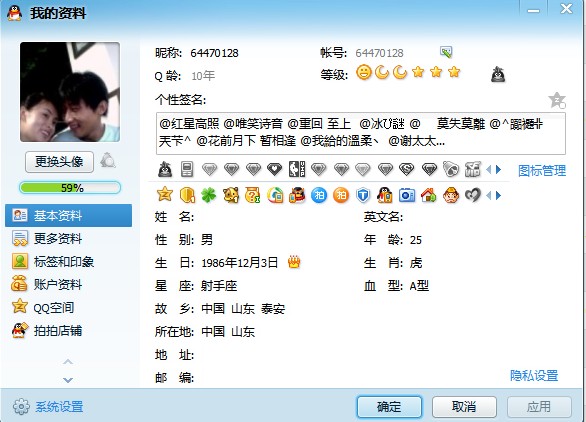Screen dimensions: 586x422
Task: Click the blue shield T icon
Action: pos(363,195)
